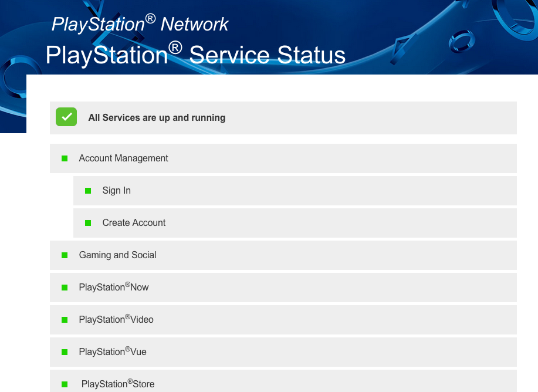Click the green status square for PlayStation Video
This screenshot has height=392, width=538.
pyautogui.click(x=65, y=320)
